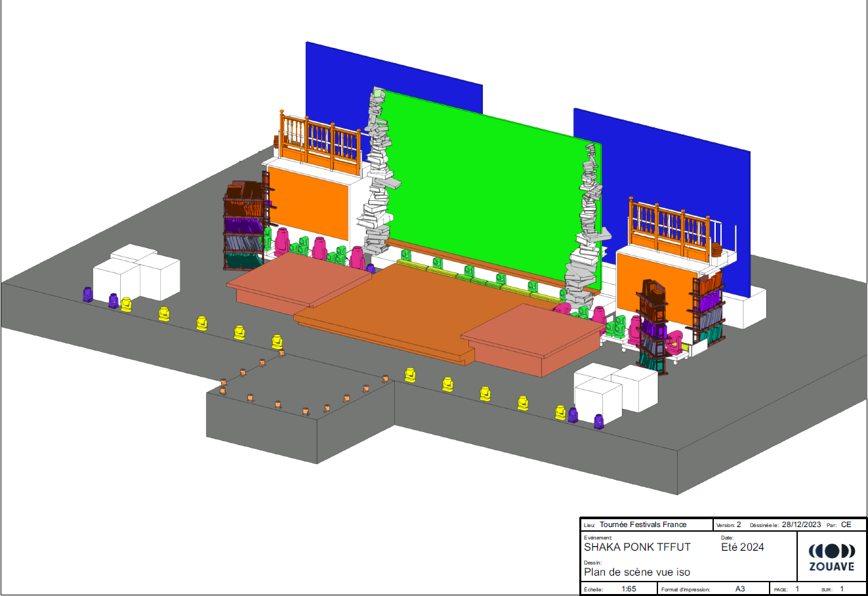Select the A3 print format value
This screenshot has width=868, height=596.
pyautogui.click(x=740, y=589)
